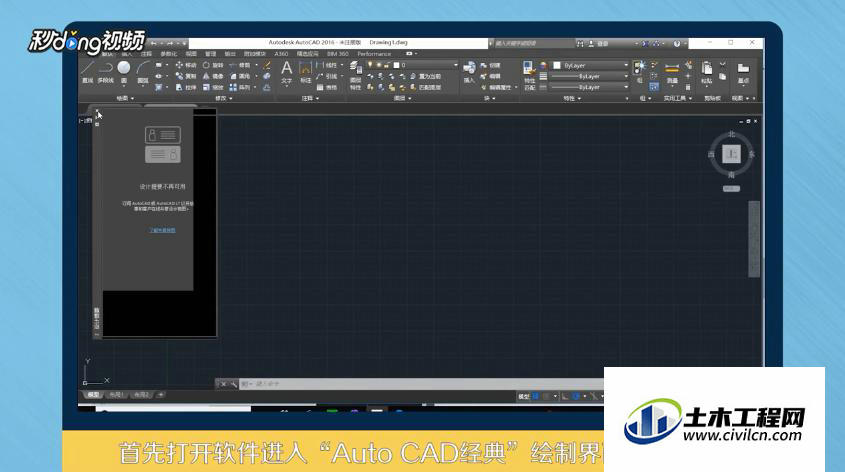This screenshot has width=845, height=472.
Task: Click the Fillet (圆角) tool
Action: click(239, 76)
